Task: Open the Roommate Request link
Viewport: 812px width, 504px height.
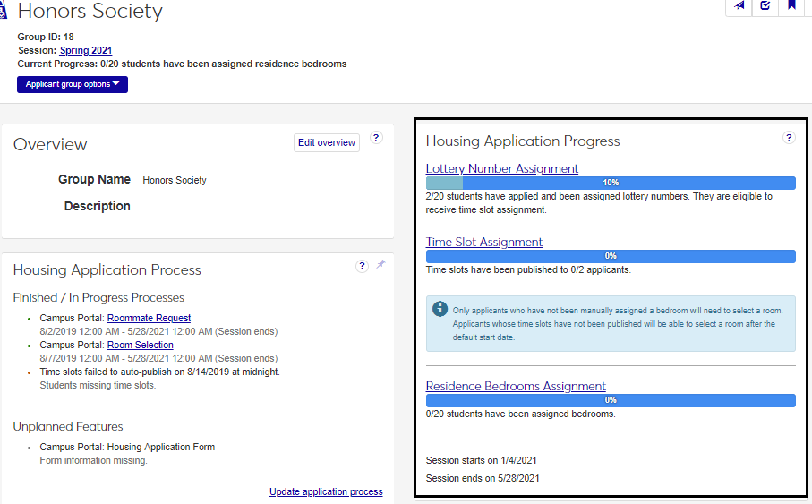Action: pyautogui.click(x=149, y=318)
